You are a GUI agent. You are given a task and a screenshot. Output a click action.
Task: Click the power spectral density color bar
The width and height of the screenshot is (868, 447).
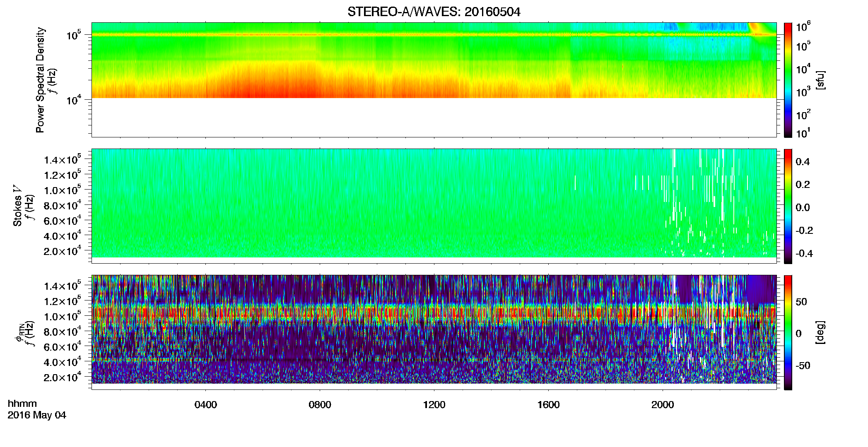[x=788, y=80]
